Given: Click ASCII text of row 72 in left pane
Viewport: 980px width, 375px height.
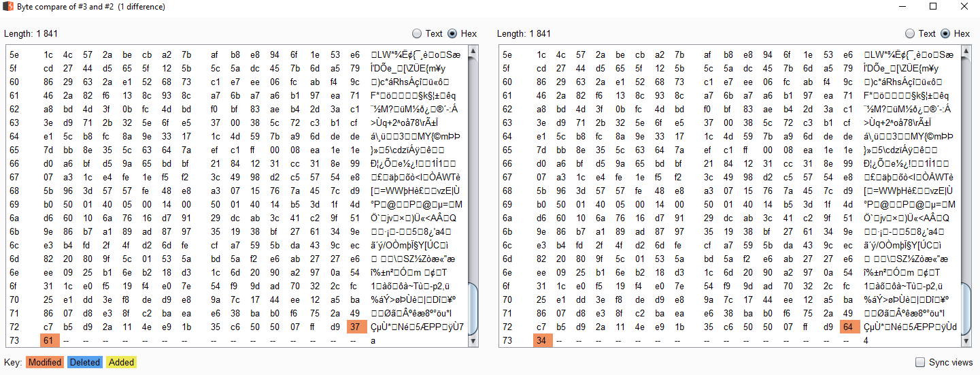Looking at the screenshot, I should (418, 327).
